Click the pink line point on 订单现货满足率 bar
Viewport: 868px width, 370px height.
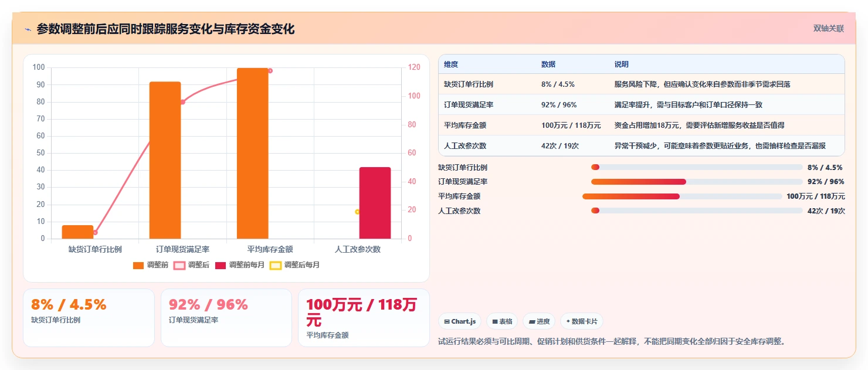pyautogui.click(x=182, y=102)
